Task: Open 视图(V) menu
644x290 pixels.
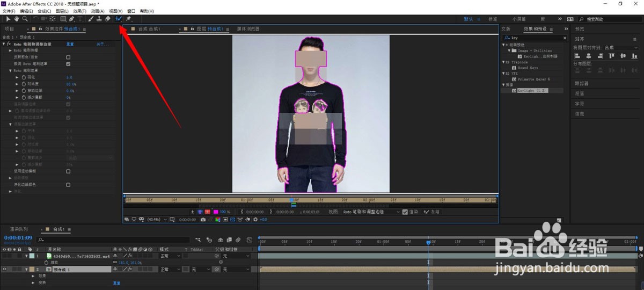Action: (x=115, y=11)
